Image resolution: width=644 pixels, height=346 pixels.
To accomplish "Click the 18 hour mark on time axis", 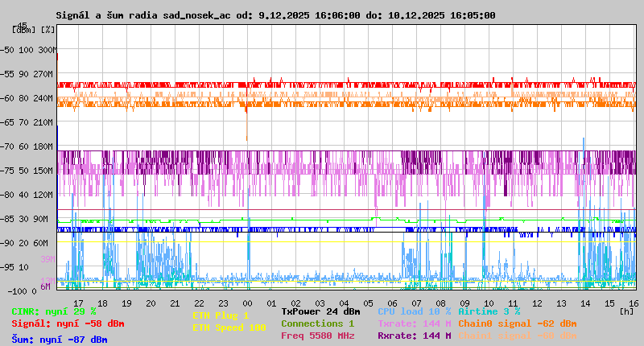I will point(126,303).
